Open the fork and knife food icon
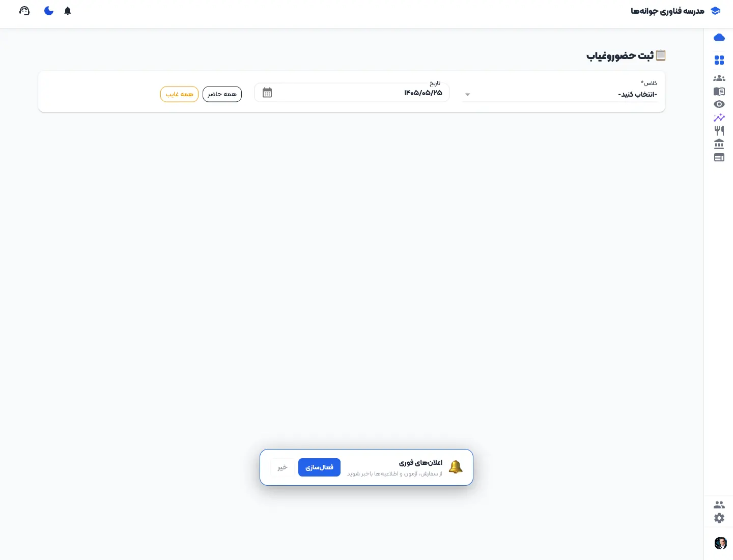The image size is (733, 560). (719, 131)
